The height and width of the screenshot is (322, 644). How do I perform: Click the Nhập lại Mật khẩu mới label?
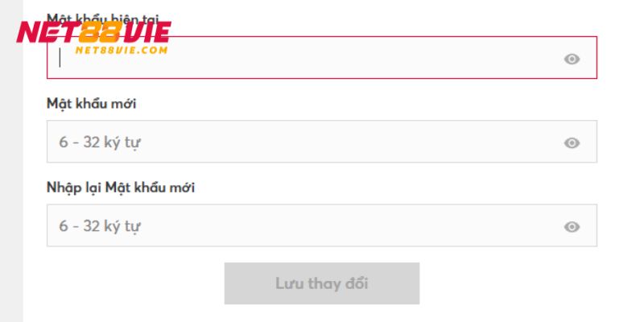tap(121, 188)
